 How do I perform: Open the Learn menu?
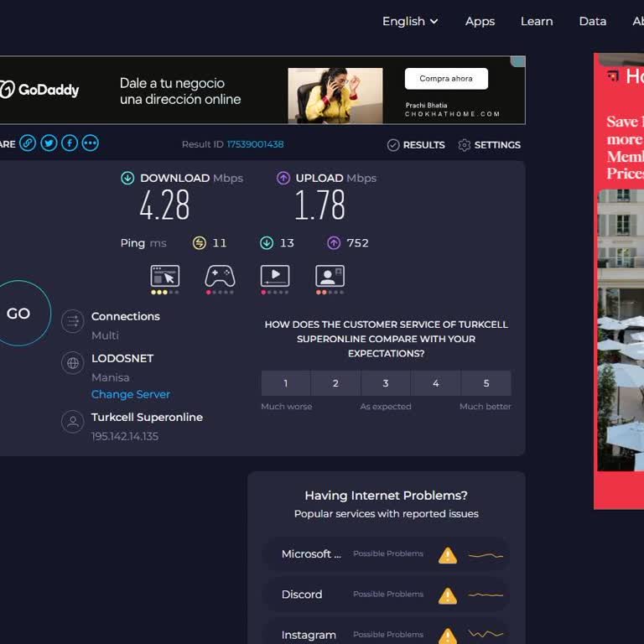click(x=537, y=21)
